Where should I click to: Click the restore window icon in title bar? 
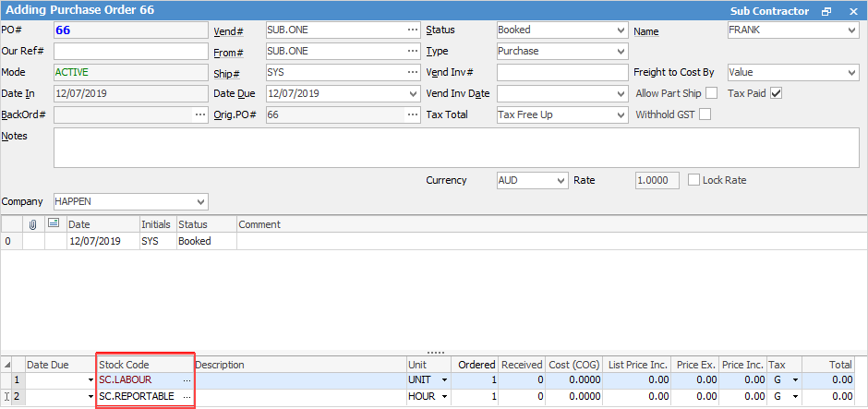(x=826, y=11)
